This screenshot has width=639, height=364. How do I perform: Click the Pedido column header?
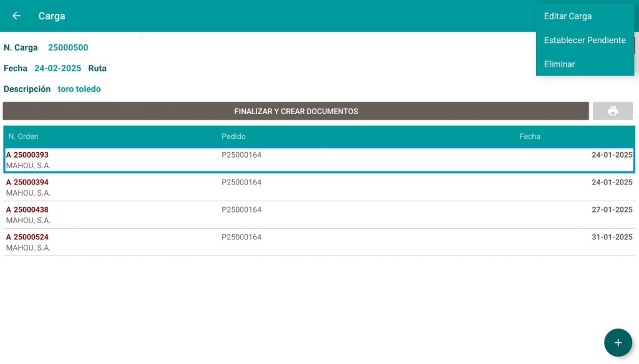(233, 136)
